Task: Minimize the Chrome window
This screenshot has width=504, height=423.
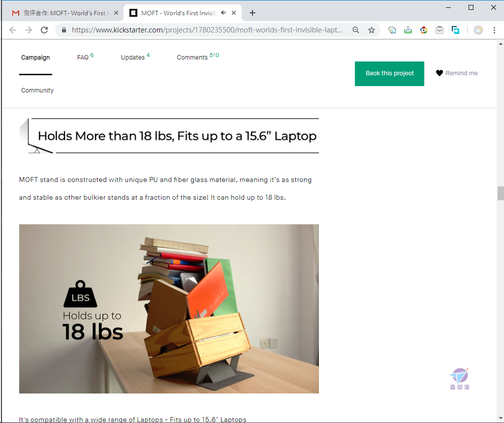Action: pyautogui.click(x=448, y=7)
